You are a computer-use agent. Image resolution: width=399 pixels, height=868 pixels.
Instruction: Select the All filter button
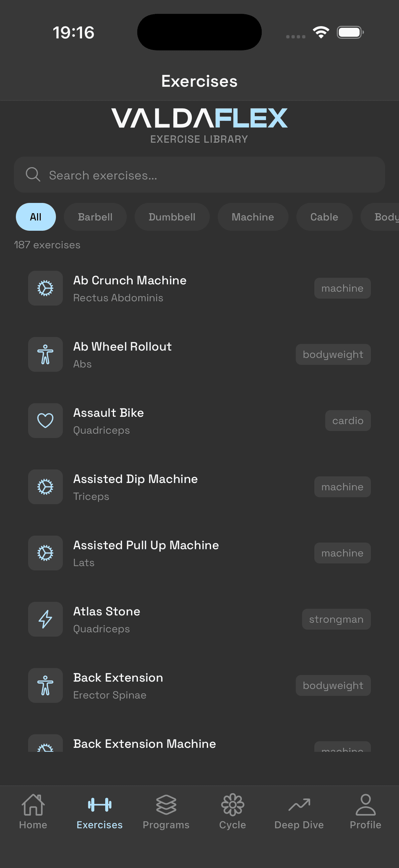[36, 217]
